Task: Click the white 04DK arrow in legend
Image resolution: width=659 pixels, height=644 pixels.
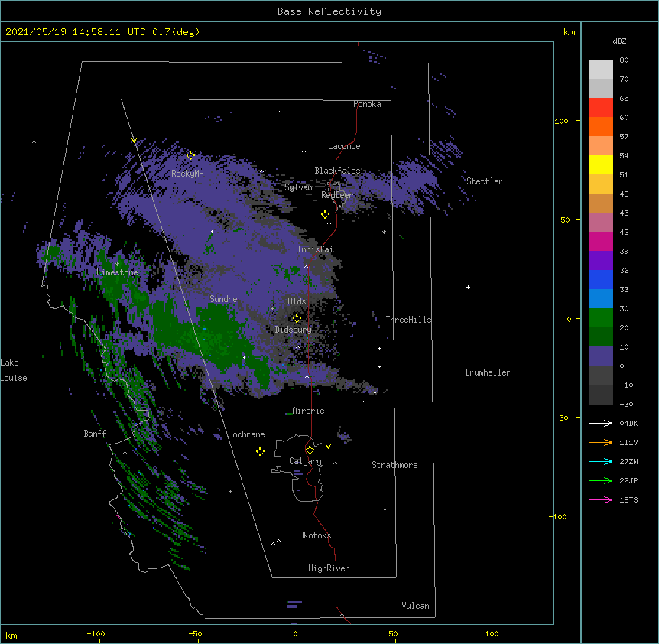Action: tap(601, 423)
